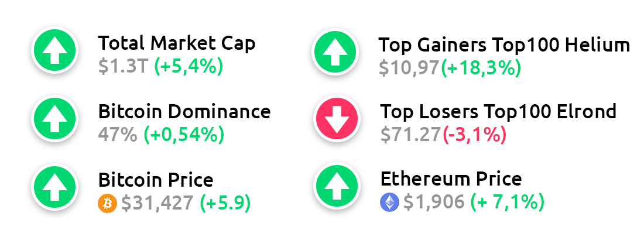Click the orange Bitcoin logo icon

[x=108, y=203]
